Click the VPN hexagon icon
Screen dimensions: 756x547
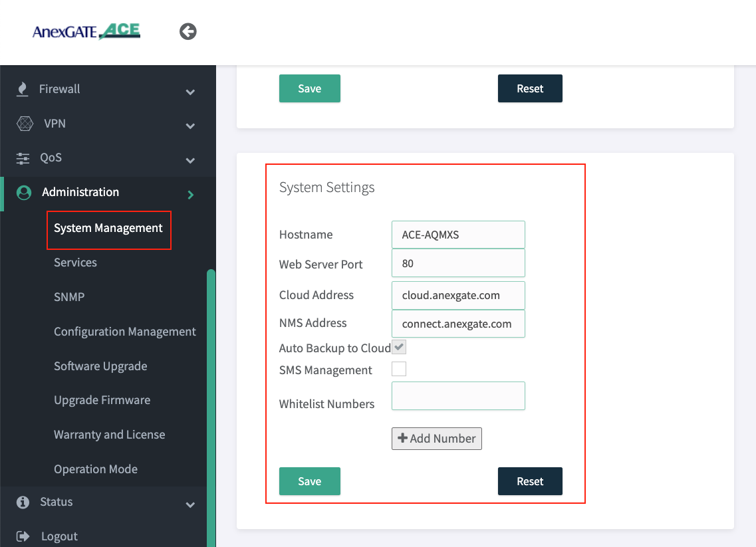25,124
